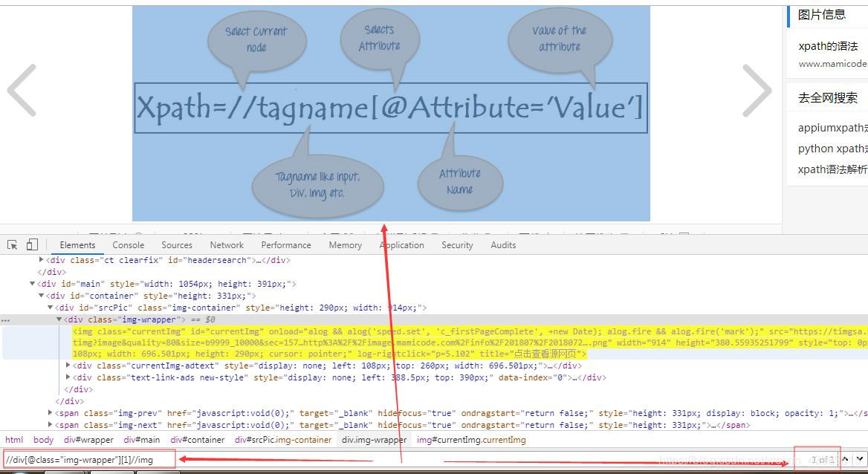868x474 pixels.
Task: Open the 'xpath的语法' image info link
Action: click(828, 46)
